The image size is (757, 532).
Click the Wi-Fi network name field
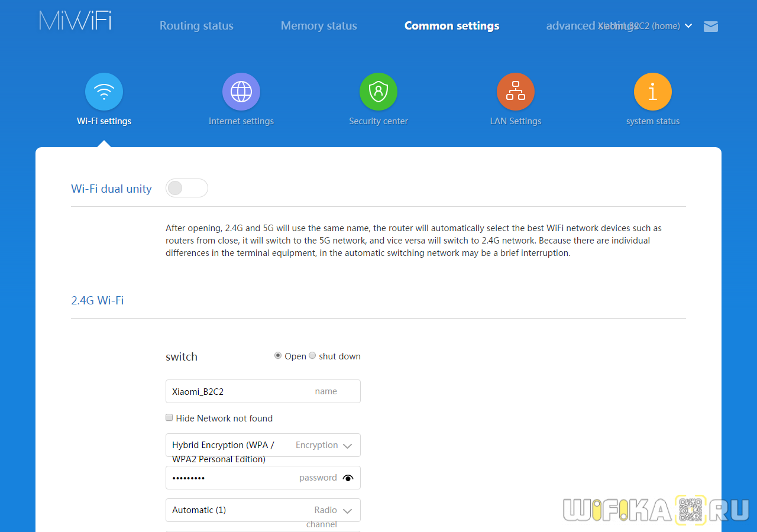pos(263,391)
